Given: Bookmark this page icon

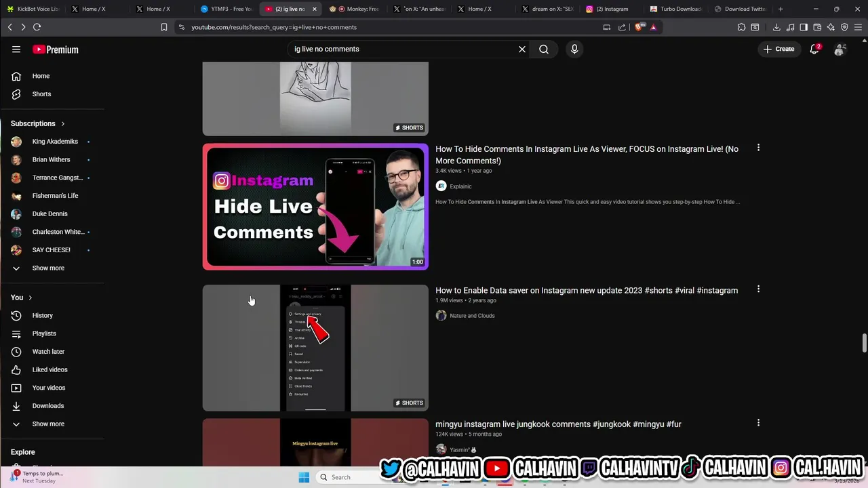Looking at the screenshot, I should point(163,27).
